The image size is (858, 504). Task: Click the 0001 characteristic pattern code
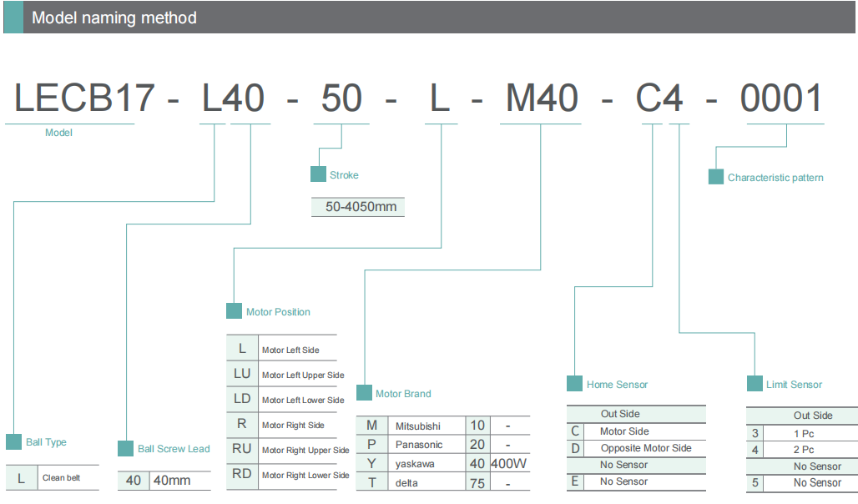tap(782, 99)
